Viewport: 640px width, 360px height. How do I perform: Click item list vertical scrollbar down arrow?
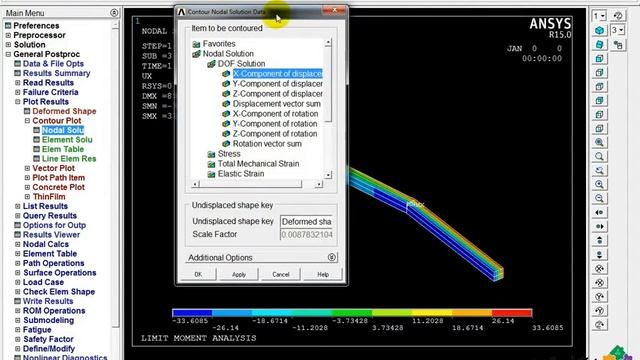pyautogui.click(x=328, y=175)
